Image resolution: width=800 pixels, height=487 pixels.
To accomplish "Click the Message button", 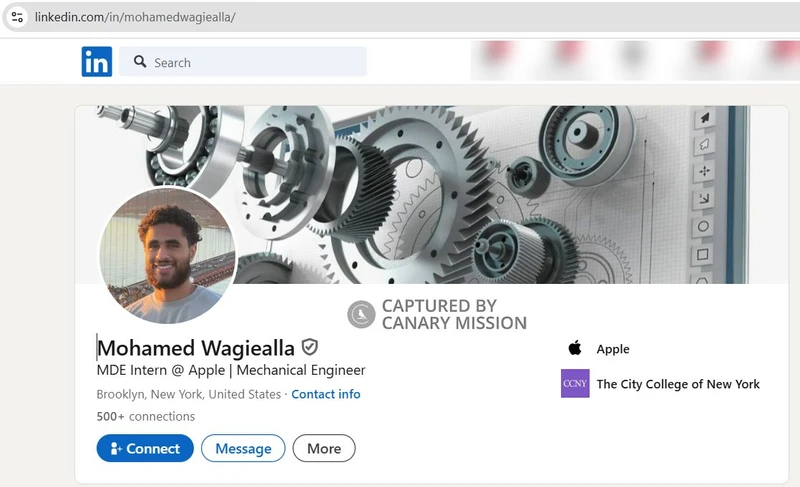I will point(243,448).
